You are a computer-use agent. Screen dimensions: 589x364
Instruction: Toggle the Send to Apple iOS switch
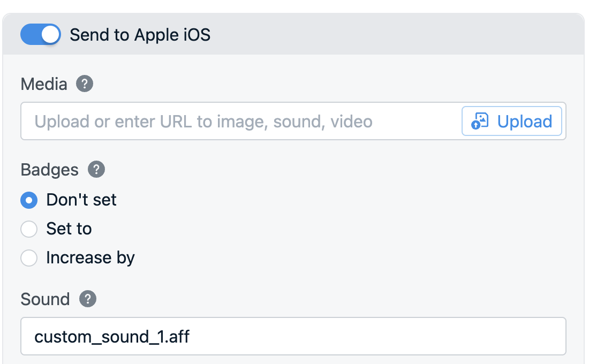coord(40,35)
